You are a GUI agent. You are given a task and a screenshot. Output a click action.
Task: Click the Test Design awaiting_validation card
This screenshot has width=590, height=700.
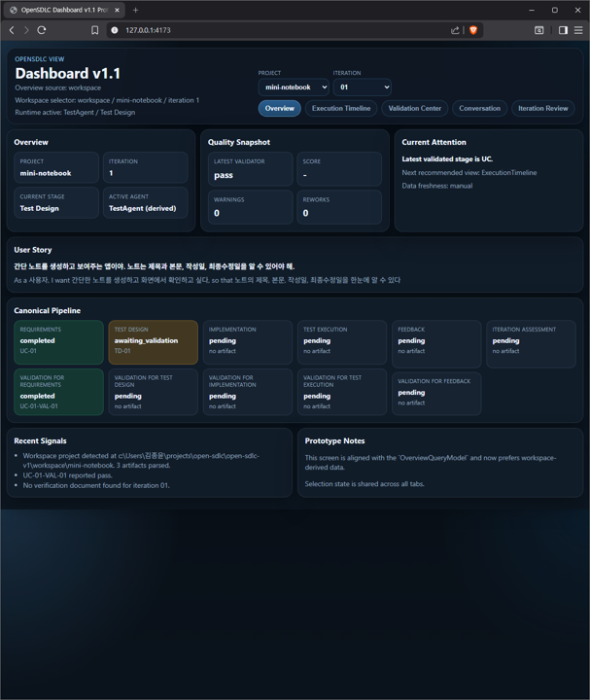pos(153,342)
